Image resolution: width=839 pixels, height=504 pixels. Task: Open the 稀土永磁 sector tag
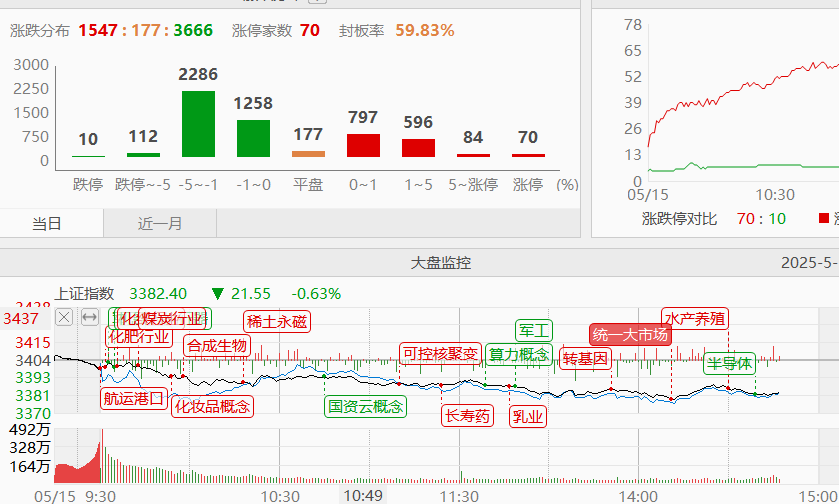[277, 321]
